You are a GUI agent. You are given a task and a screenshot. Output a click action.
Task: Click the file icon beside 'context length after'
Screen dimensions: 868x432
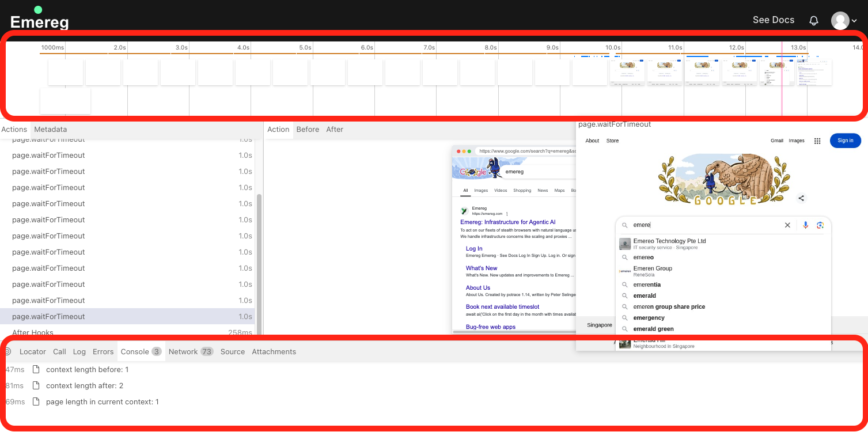click(x=36, y=385)
